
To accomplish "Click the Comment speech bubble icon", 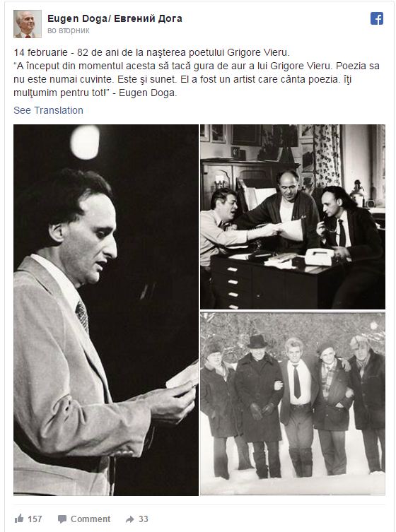I will point(62,519).
